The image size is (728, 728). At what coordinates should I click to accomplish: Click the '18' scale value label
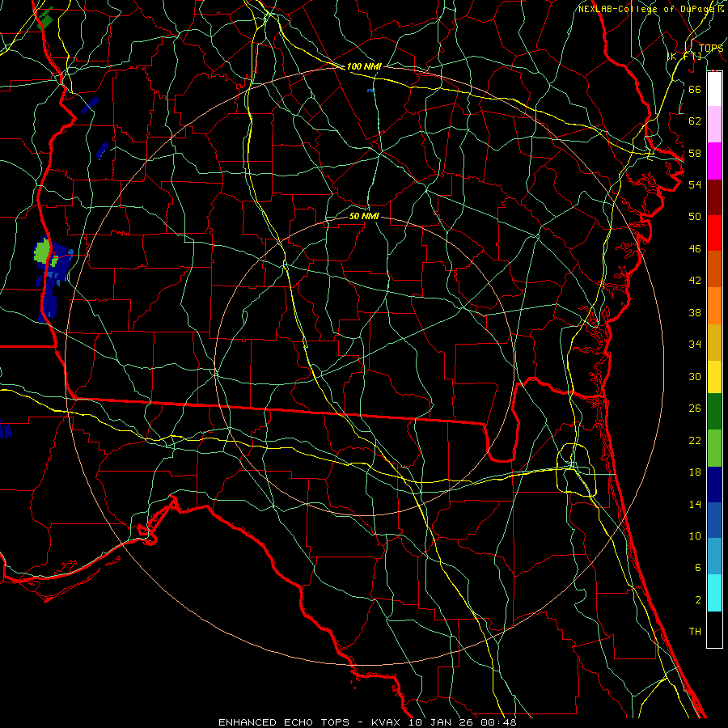click(695, 472)
